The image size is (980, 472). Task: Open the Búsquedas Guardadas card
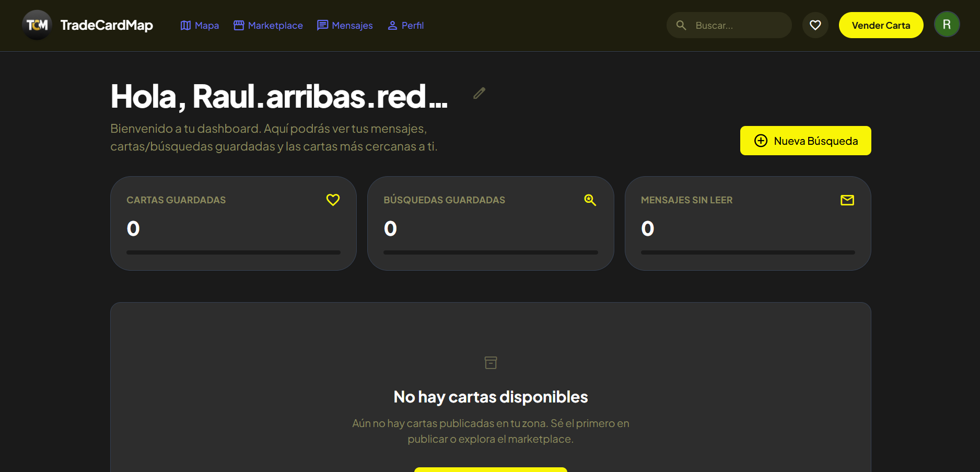(491, 223)
